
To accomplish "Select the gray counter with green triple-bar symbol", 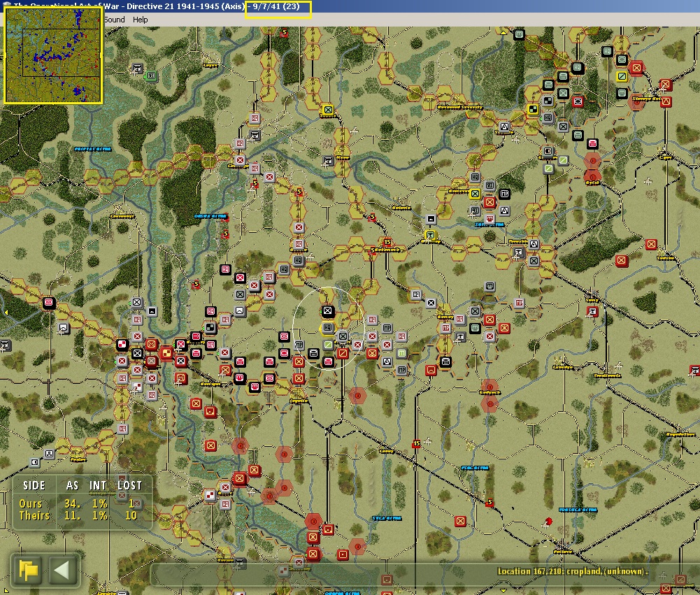I will [x=402, y=354].
